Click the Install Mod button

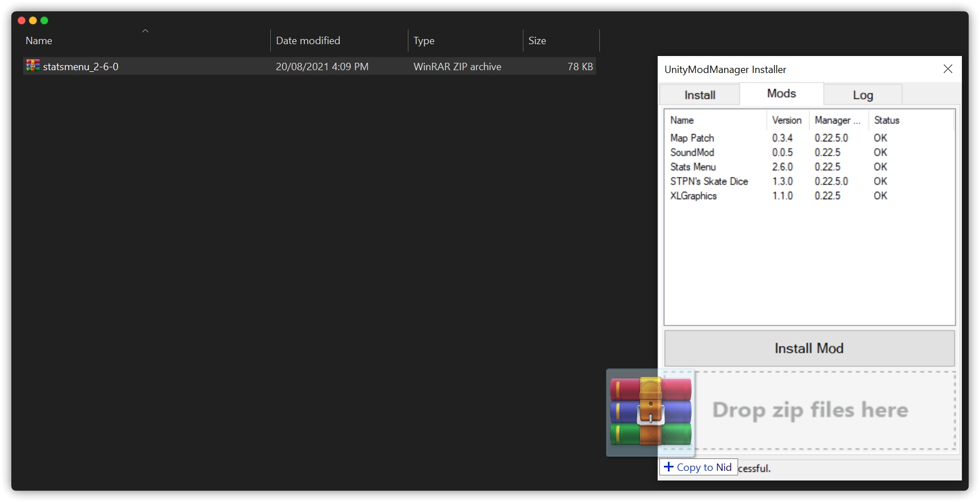pyautogui.click(x=809, y=348)
